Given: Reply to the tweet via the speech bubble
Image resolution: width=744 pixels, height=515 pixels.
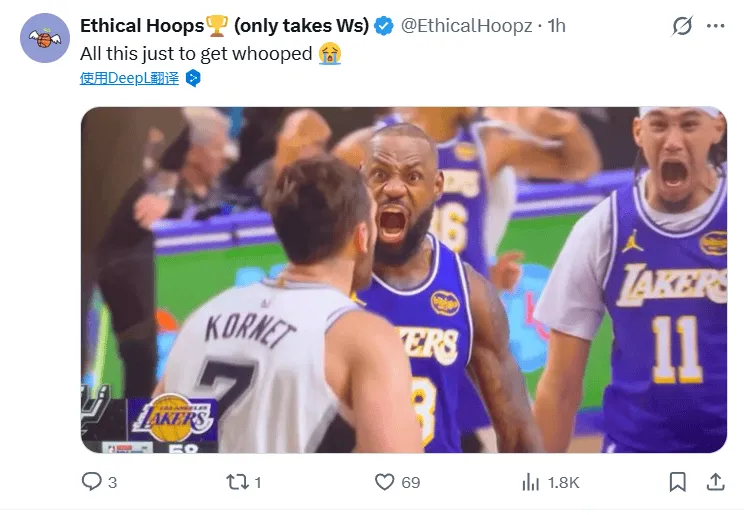Looking at the screenshot, I should (x=91, y=482).
